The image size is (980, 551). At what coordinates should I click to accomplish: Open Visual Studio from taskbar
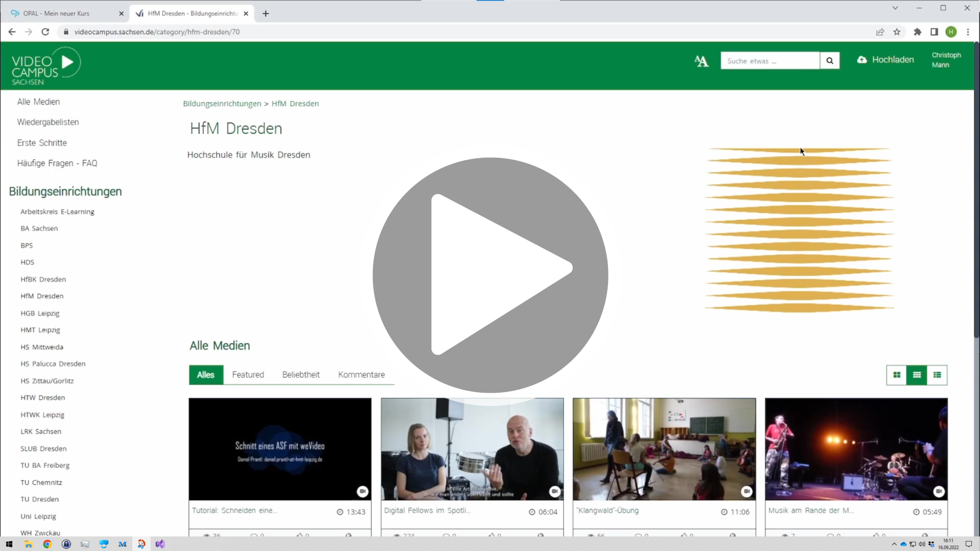pos(160,544)
